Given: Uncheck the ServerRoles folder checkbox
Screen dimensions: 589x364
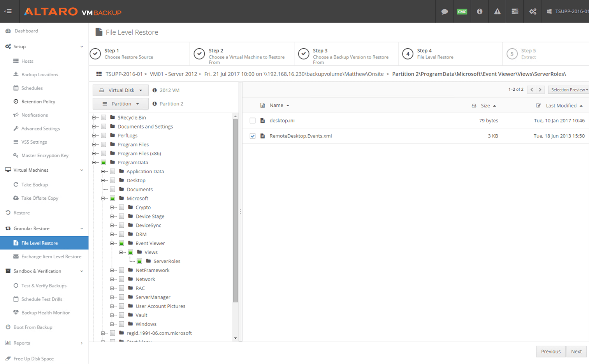Looking at the screenshot, I should [139, 261].
